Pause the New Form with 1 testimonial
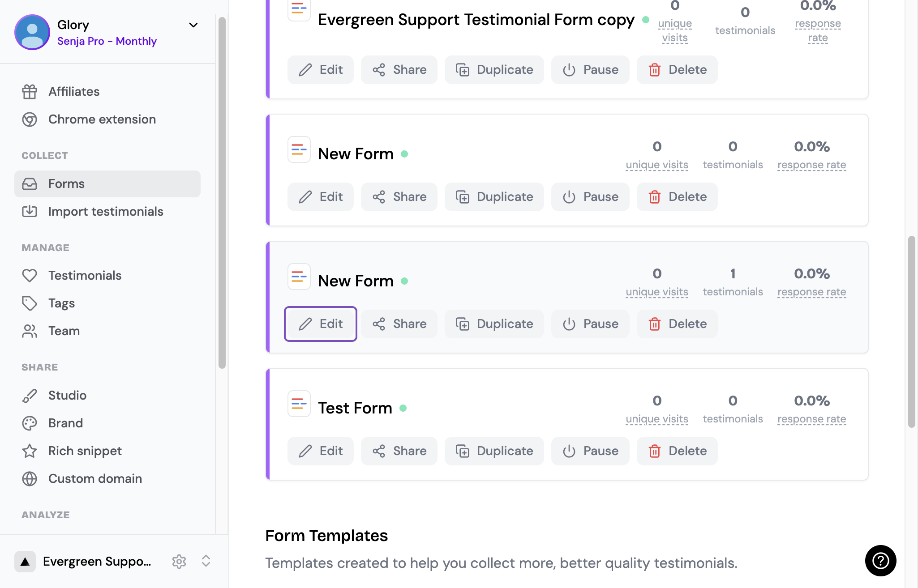The width and height of the screenshot is (918, 588). [590, 324]
